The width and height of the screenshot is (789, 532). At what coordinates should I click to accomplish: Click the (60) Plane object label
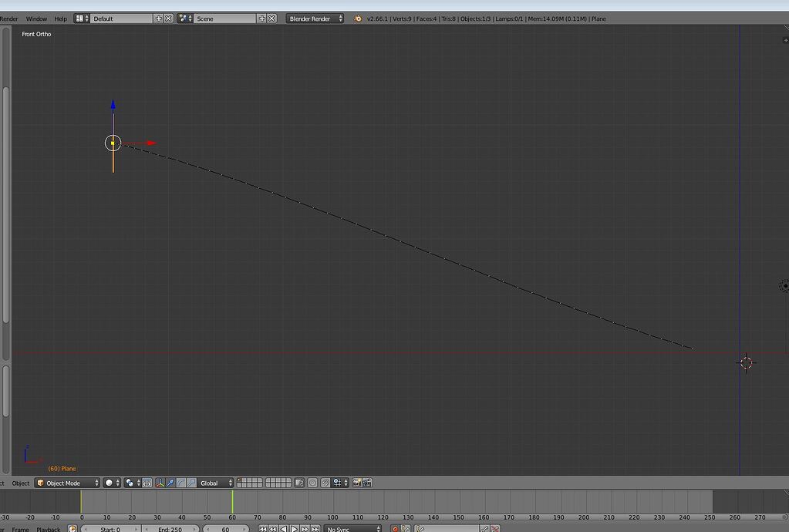[62, 469]
